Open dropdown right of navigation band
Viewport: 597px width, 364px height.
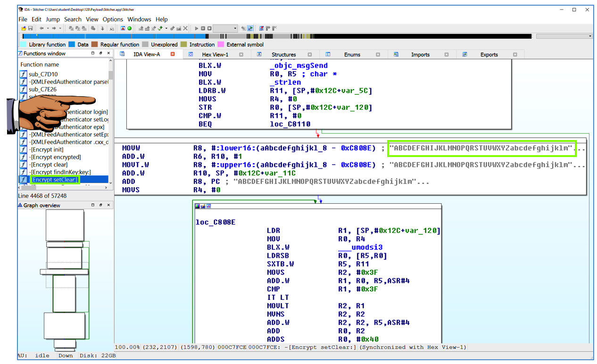click(590, 36)
